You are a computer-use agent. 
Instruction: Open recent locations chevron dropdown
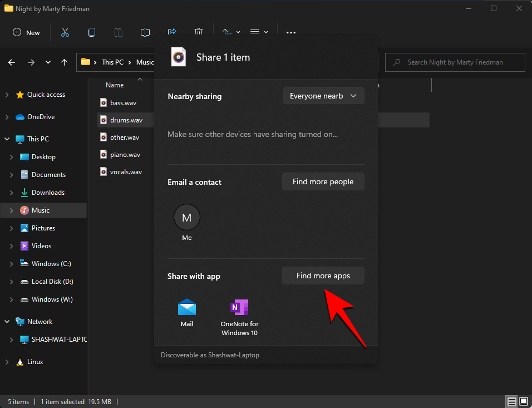[48, 62]
